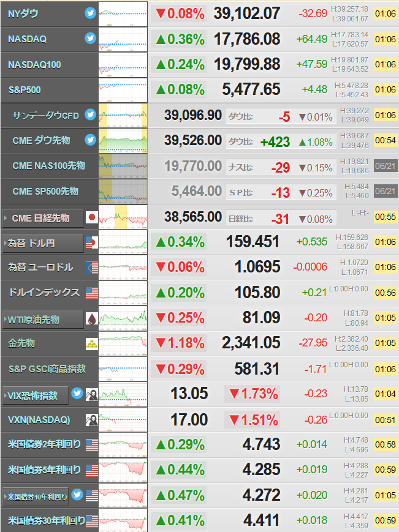Expand the 為替 ドル円 button
This screenshot has height=532, width=399.
(43, 243)
